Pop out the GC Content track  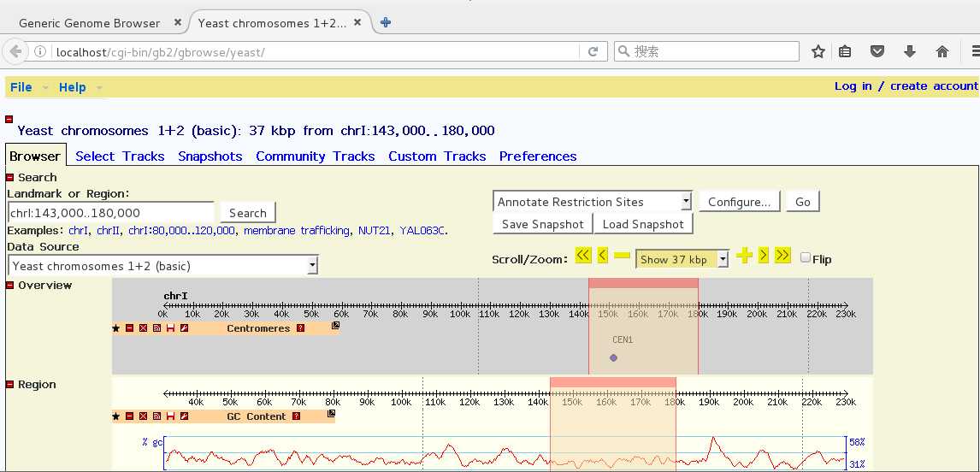[331, 413]
